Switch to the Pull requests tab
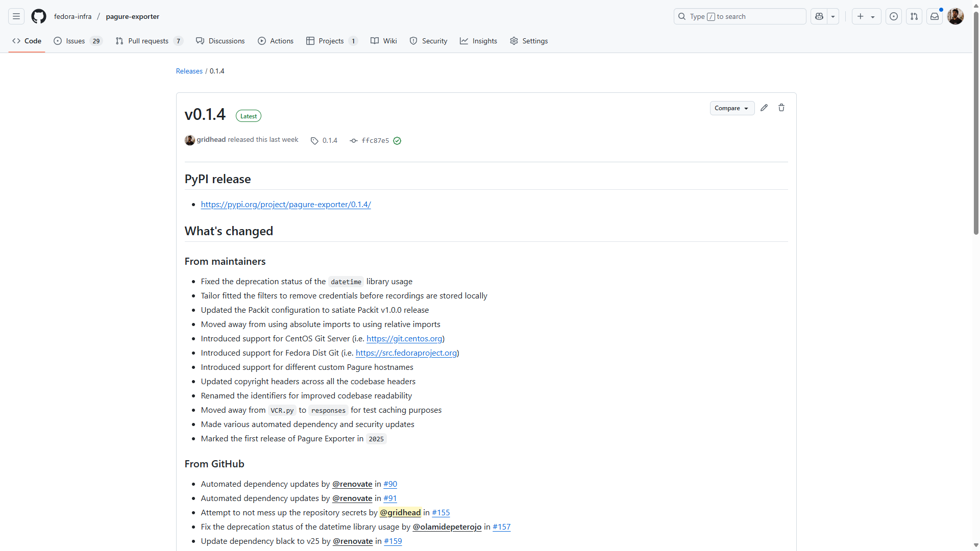980x551 pixels. pyautogui.click(x=149, y=41)
